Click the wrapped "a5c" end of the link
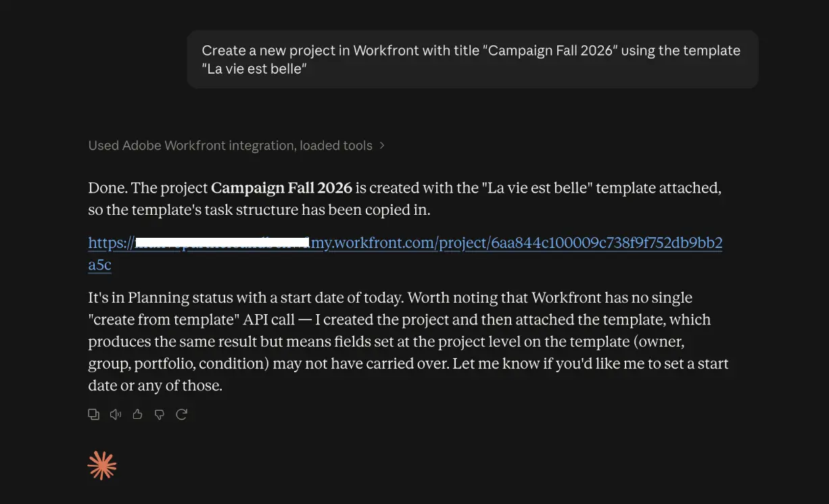 99,265
